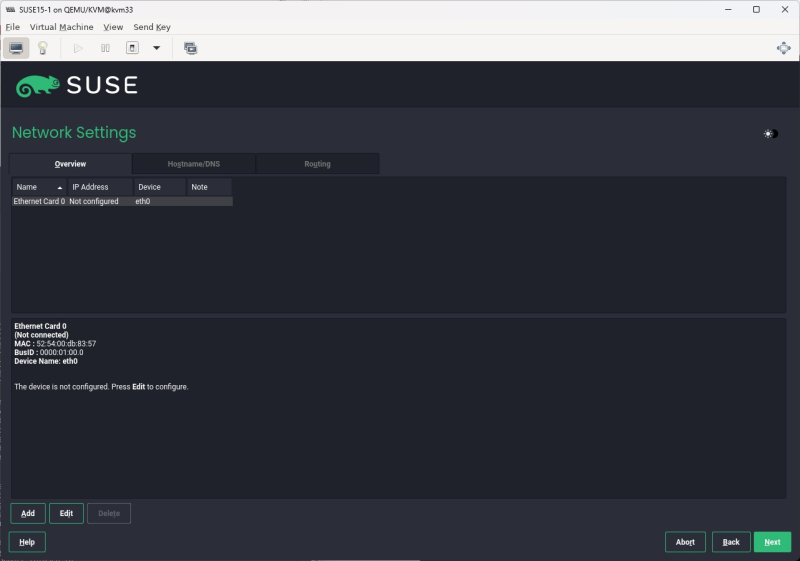The height and width of the screenshot is (561, 800).
Task: Switch to fullscreen console view
Action: click(783, 48)
